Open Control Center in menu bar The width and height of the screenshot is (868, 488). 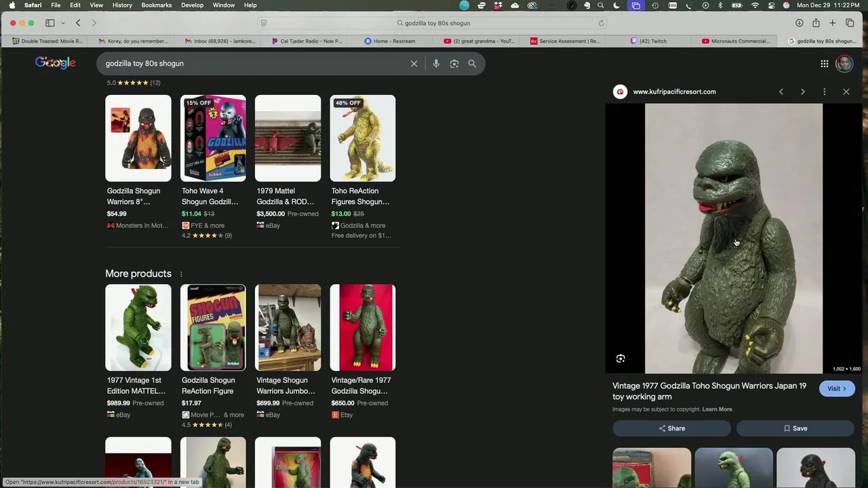[x=772, y=5]
